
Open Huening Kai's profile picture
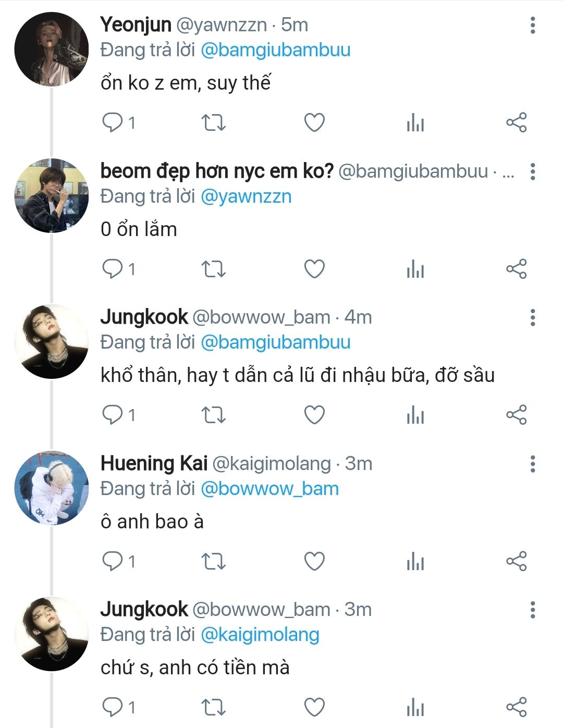click(x=51, y=488)
